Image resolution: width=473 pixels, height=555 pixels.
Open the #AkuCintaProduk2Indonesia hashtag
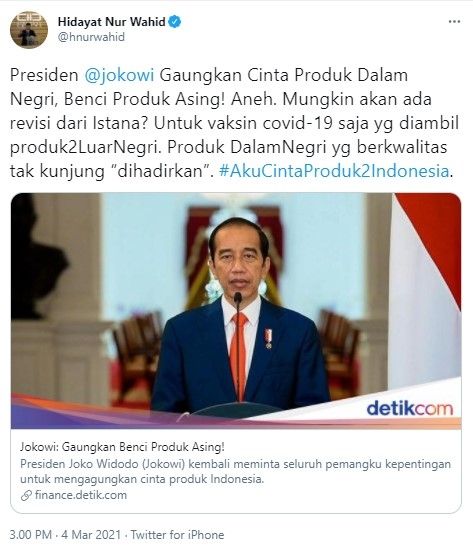(334, 171)
